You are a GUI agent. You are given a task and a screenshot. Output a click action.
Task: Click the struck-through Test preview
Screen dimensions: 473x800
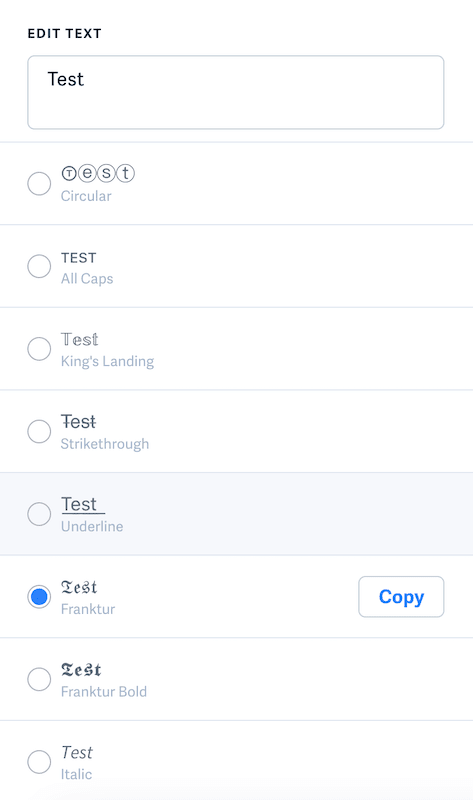pos(79,422)
